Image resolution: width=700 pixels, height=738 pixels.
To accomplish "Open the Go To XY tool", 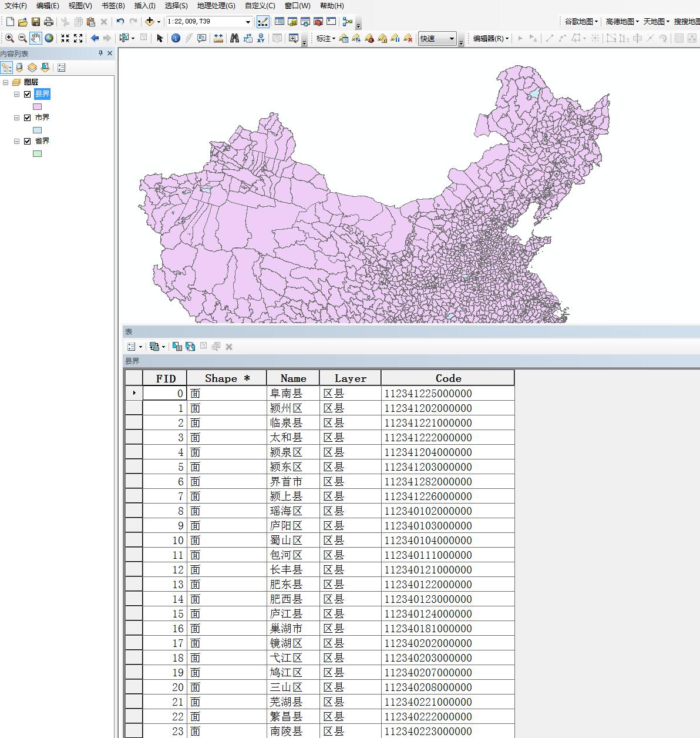I will tap(260, 38).
